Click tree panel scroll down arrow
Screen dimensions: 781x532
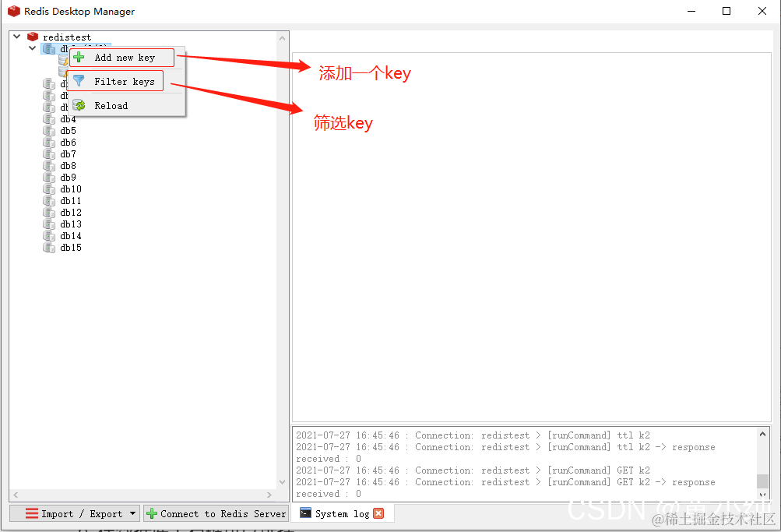[283, 481]
